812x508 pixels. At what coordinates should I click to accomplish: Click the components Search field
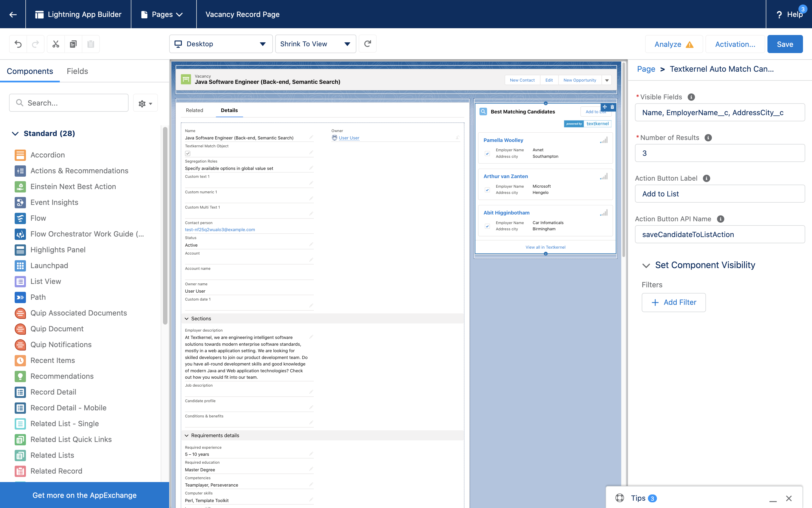[x=69, y=103]
